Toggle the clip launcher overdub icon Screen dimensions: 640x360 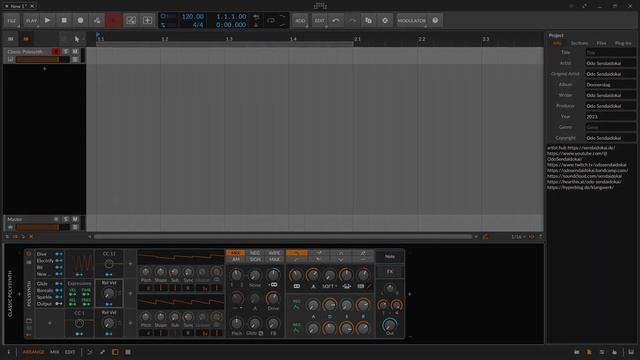click(x=131, y=20)
